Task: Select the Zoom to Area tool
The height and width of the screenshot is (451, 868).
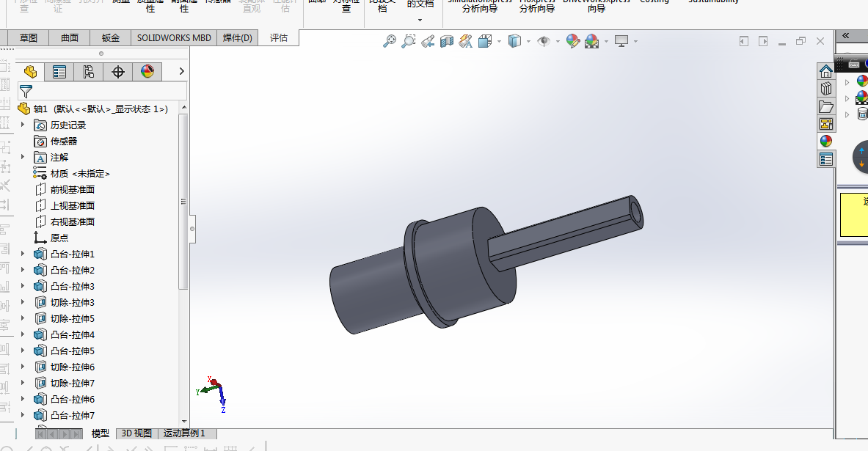Action: coord(409,41)
